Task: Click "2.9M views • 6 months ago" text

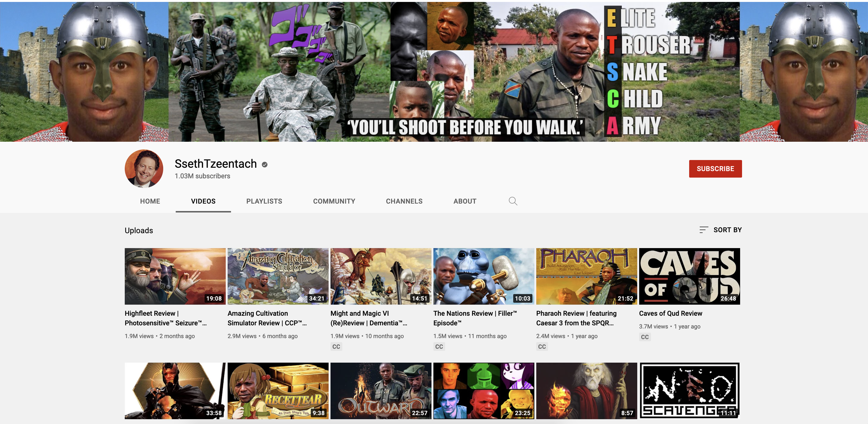Action: (262, 336)
